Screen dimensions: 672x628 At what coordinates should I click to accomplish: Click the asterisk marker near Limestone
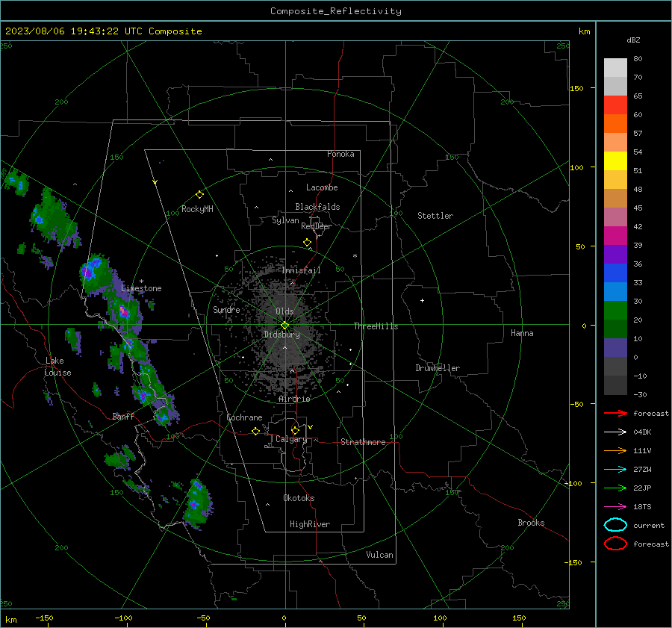click(141, 282)
